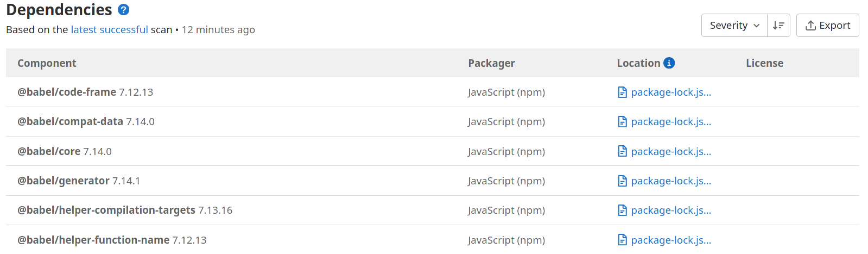This screenshot has height=254, width=868.
Task: Click the Packager column header
Action: 491,63
